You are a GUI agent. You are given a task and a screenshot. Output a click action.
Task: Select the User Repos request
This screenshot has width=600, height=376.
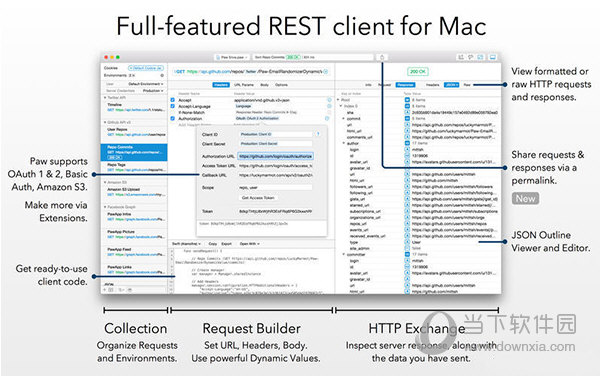coord(134,132)
